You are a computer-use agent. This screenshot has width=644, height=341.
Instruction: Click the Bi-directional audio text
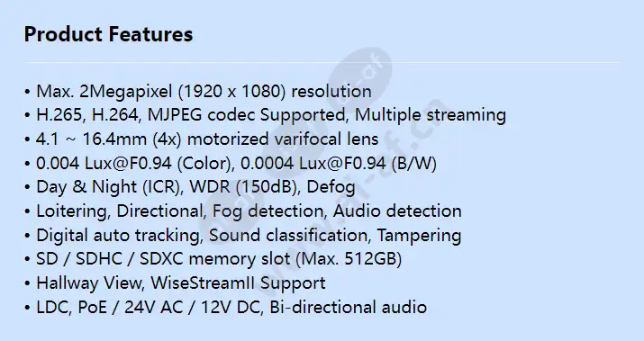tap(348, 308)
